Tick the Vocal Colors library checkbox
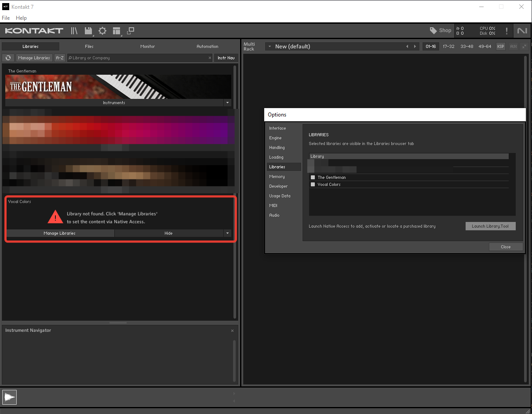The width and height of the screenshot is (532, 414). [x=313, y=185]
